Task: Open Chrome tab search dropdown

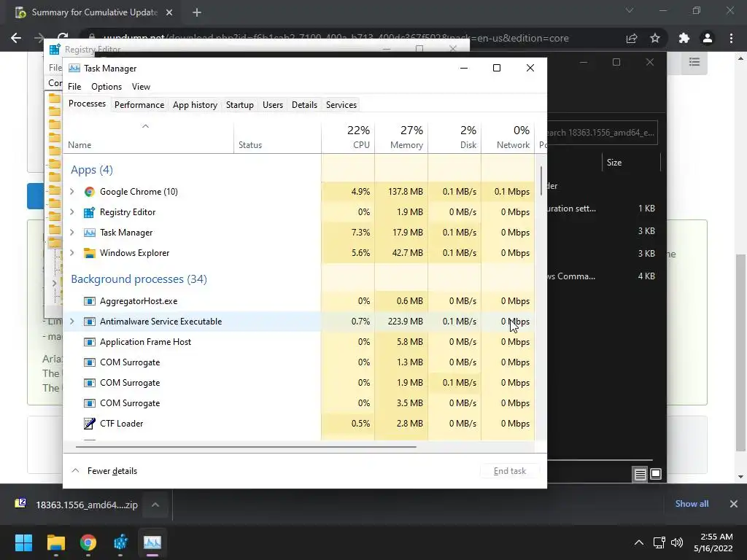Action: [630, 10]
